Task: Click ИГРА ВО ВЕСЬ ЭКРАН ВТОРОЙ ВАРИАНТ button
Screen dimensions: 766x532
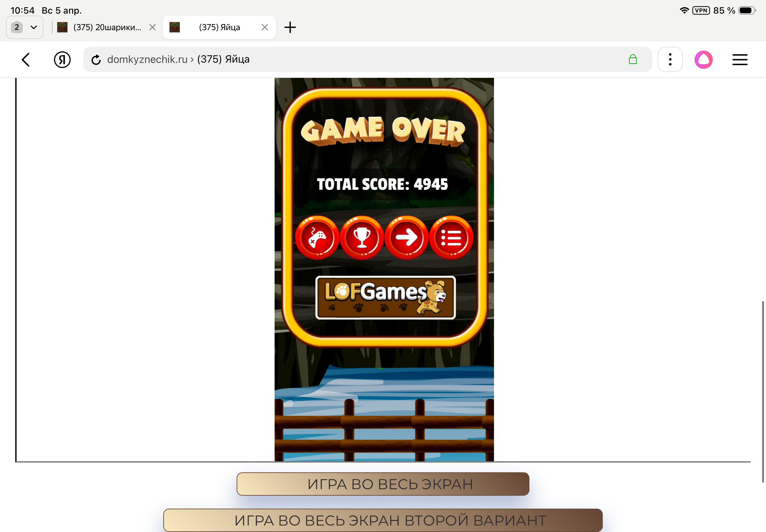Action: pos(383,520)
